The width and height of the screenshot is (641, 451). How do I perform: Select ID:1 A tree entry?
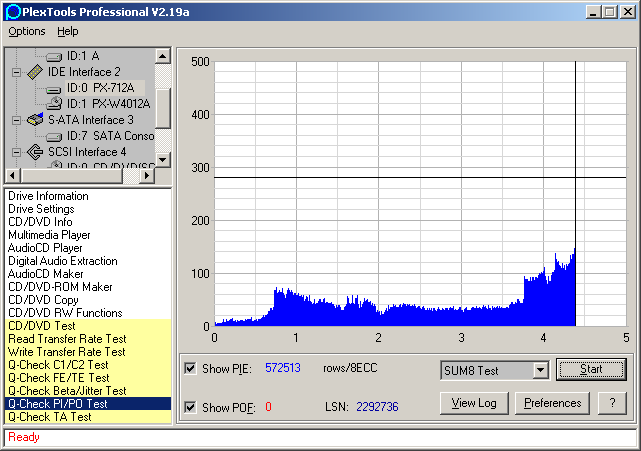[83, 56]
